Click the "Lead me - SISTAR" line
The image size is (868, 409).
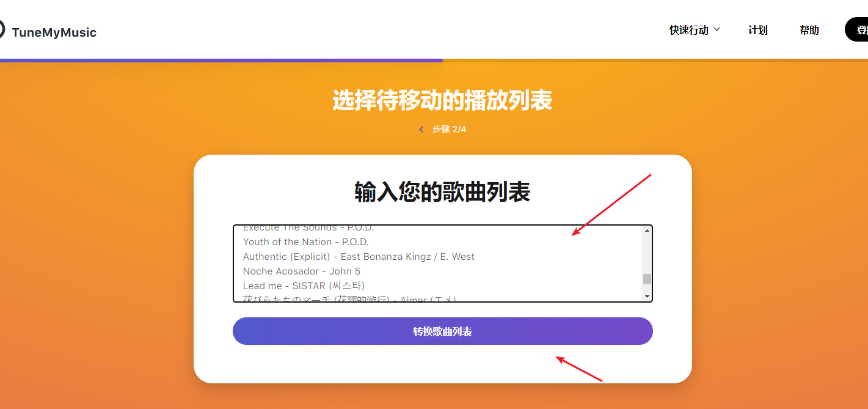pos(304,286)
